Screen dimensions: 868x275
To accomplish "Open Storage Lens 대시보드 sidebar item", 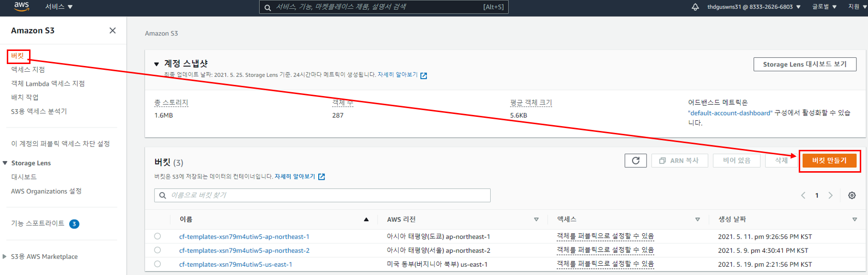I will pos(24,177).
